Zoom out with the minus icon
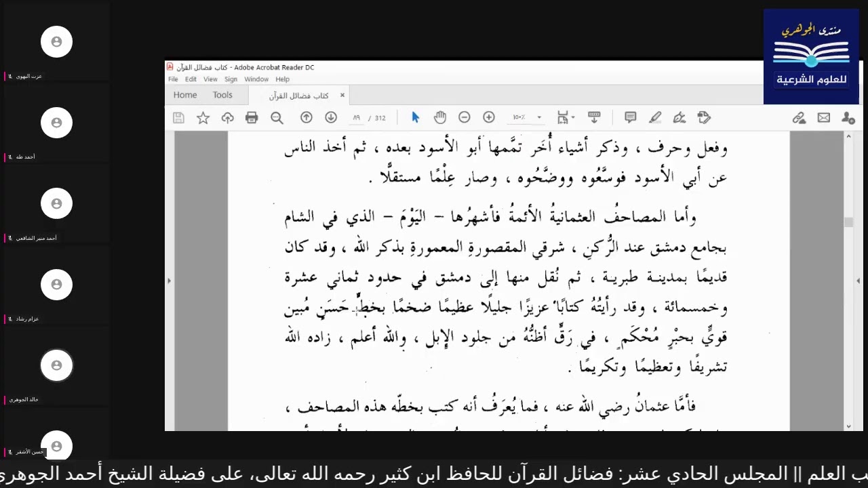This screenshot has width=868, height=488. 465,117
